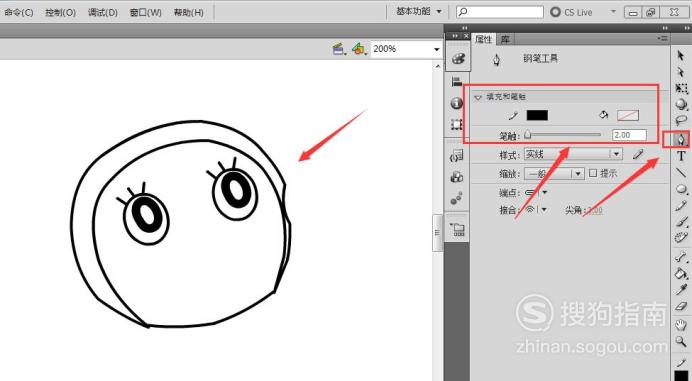The height and width of the screenshot is (381, 692).
Task: Select the Line tool
Action: point(681,173)
